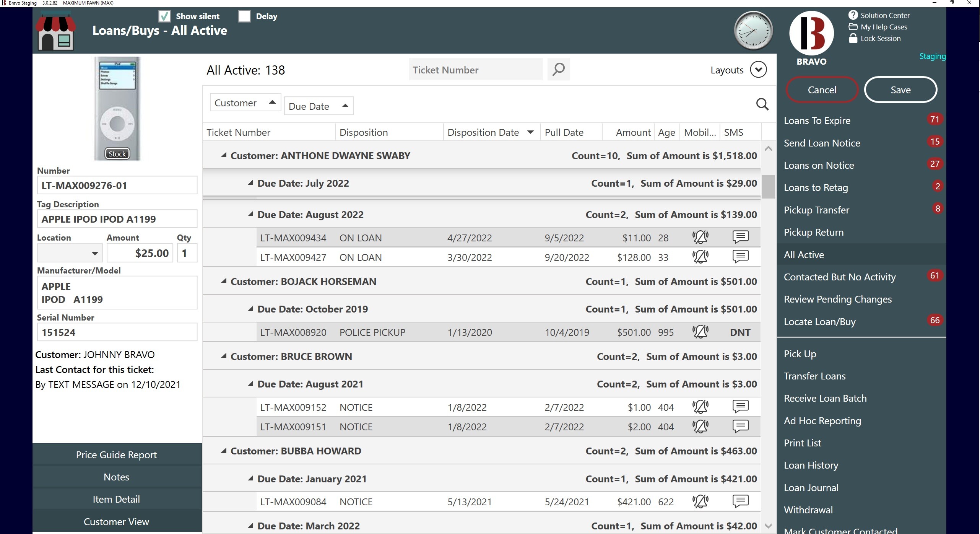Uncheck the Show silent checkbox
This screenshot has height=534, width=980.
[x=164, y=16]
